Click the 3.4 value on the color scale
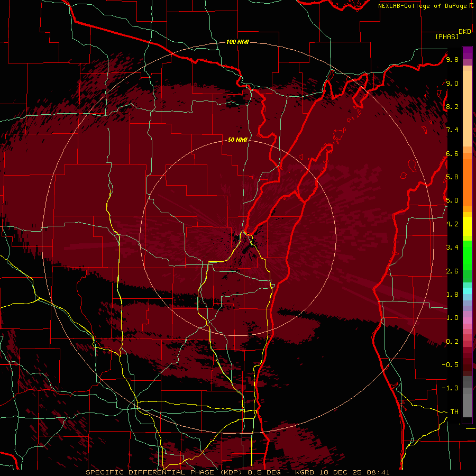Screen dimensions: 476x476 click(452, 248)
